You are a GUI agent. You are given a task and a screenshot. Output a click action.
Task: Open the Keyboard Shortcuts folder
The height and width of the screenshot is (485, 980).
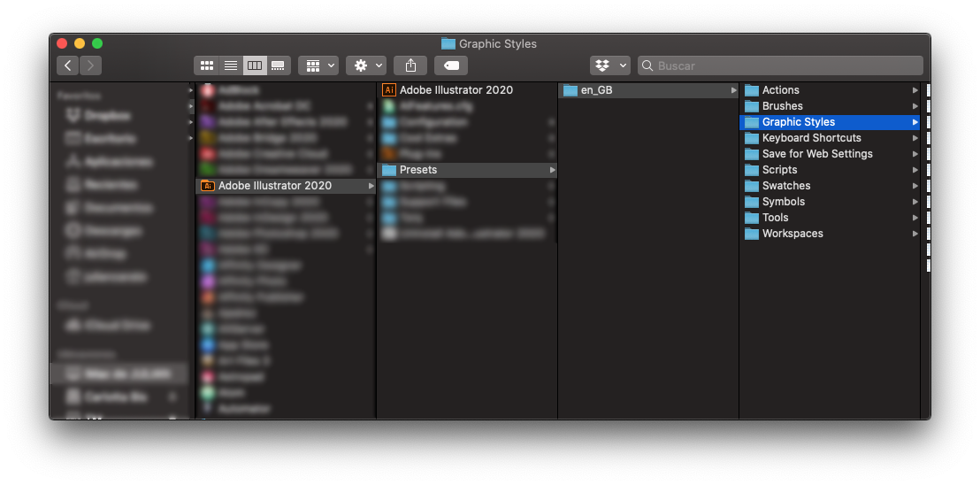[x=830, y=138]
